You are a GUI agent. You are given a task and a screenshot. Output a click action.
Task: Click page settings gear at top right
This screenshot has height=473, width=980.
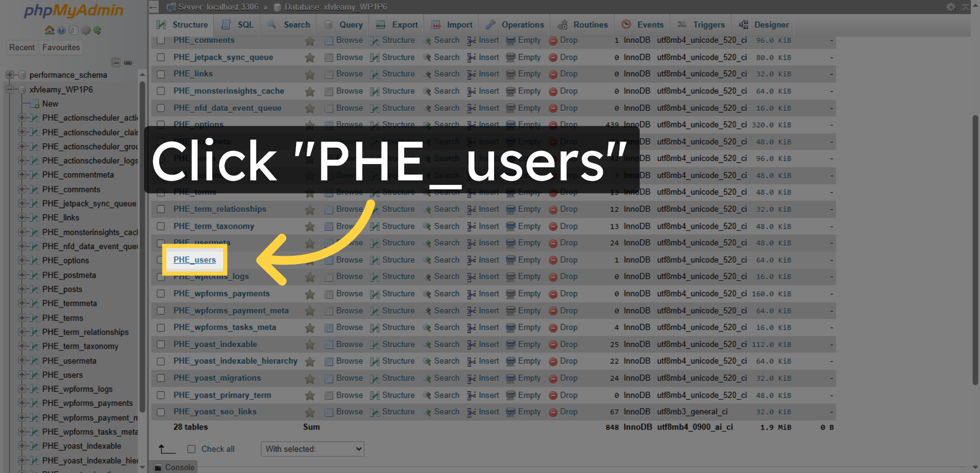tap(951, 7)
